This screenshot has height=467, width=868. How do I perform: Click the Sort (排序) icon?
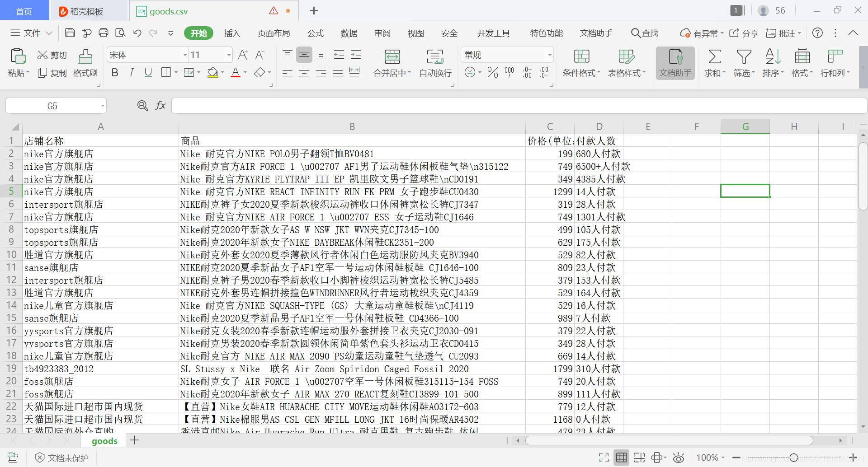pos(773,57)
